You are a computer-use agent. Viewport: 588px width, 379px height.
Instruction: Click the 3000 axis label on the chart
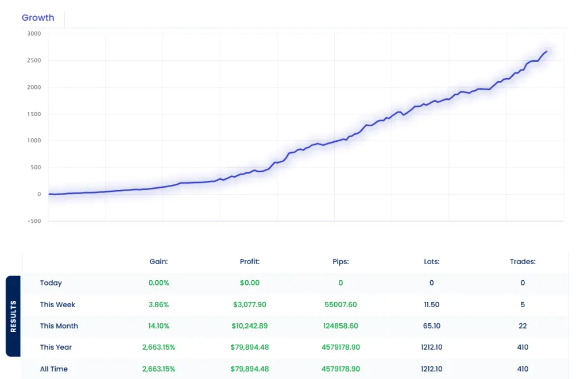pyautogui.click(x=34, y=33)
